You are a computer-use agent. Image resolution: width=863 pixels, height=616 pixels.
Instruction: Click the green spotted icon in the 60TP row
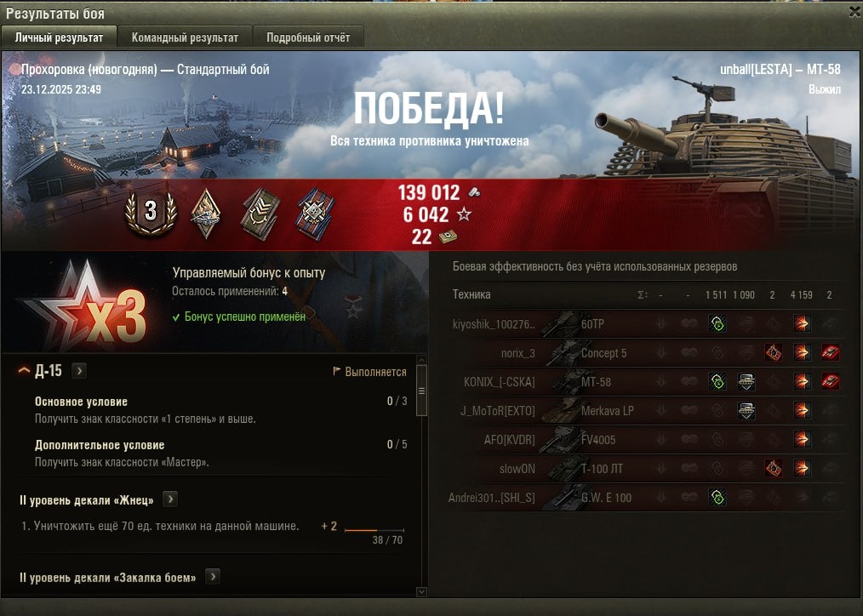point(717,323)
